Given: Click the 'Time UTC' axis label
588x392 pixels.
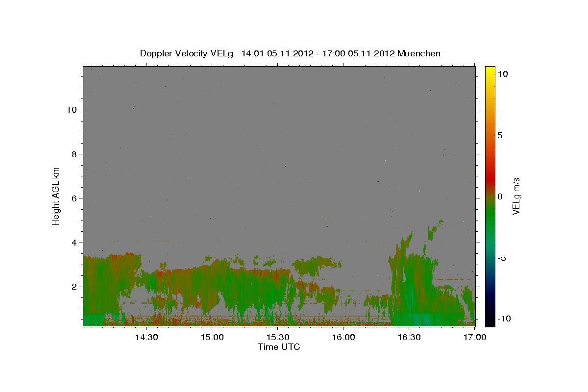Looking at the screenshot, I should (x=279, y=347).
